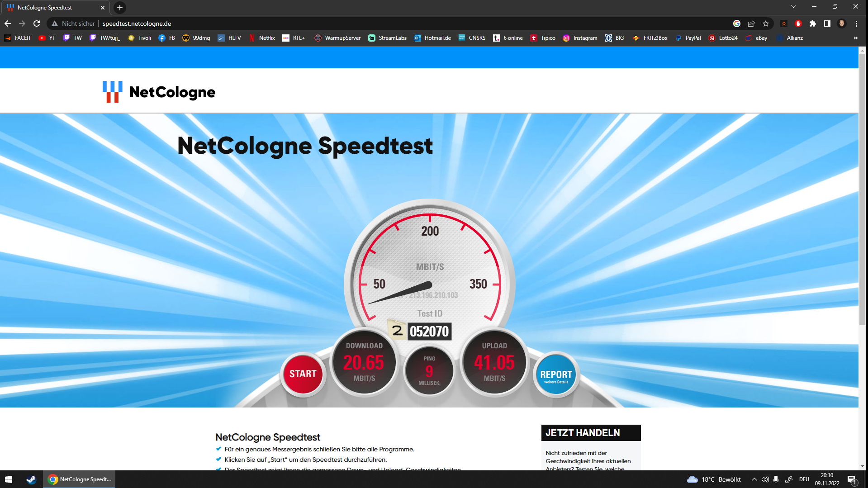868x488 pixels.
Task: Open the Netflix bookmark
Action: point(262,38)
